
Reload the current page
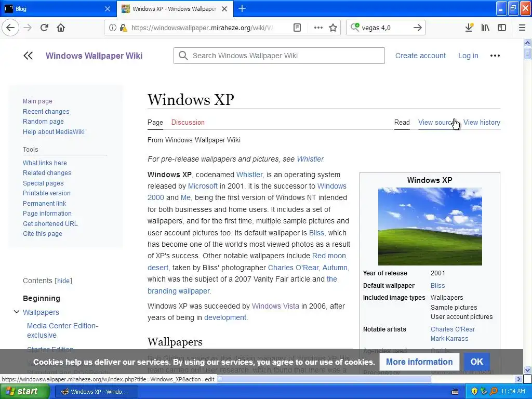click(x=44, y=28)
